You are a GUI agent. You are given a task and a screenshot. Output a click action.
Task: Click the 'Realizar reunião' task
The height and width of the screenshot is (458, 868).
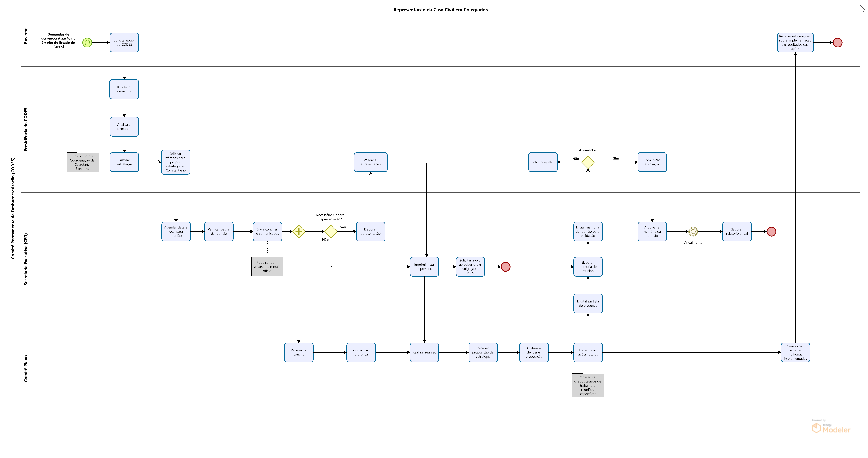(x=424, y=352)
